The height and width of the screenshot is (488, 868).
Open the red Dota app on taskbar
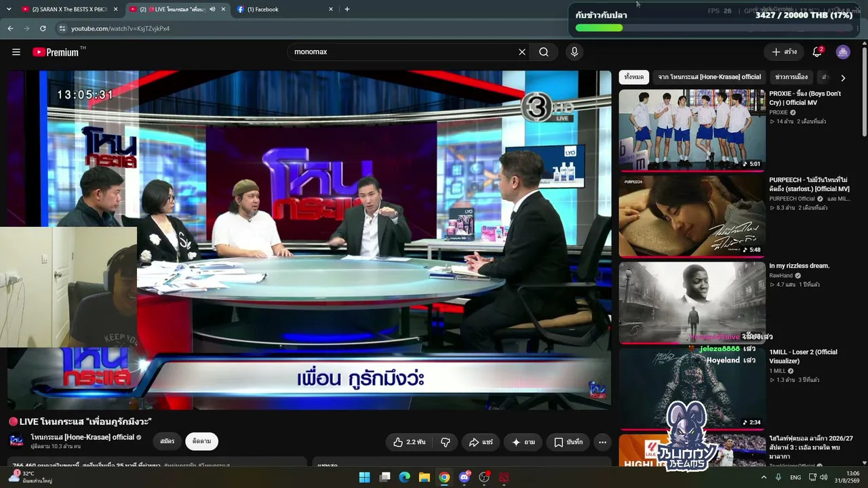pyautogui.click(x=504, y=477)
